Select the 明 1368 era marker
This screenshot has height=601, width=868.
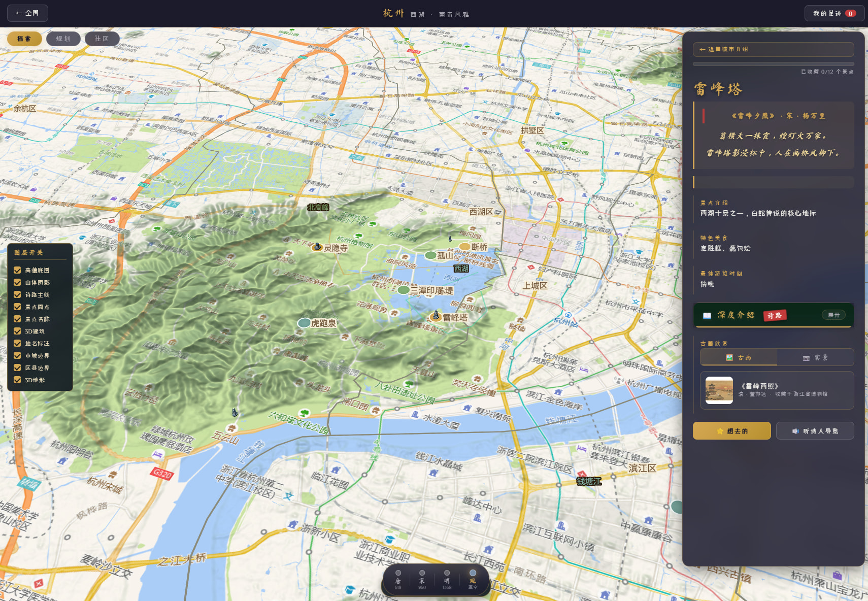click(x=447, y=580)
